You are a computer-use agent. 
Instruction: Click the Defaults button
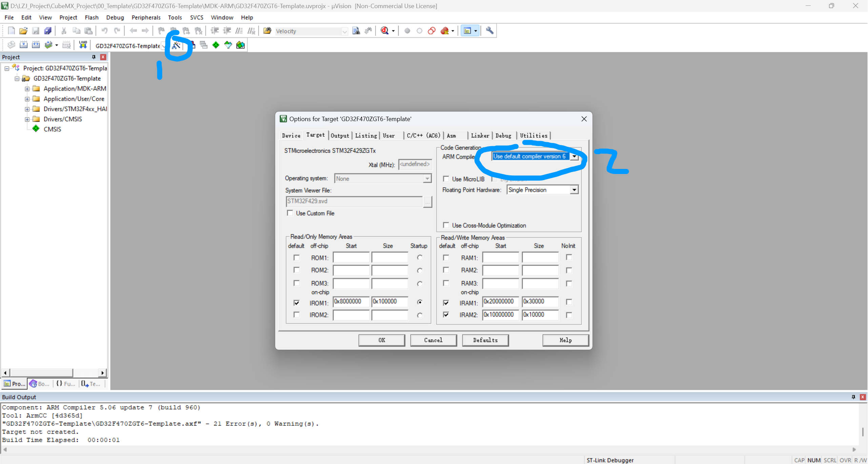pos(485,340)
